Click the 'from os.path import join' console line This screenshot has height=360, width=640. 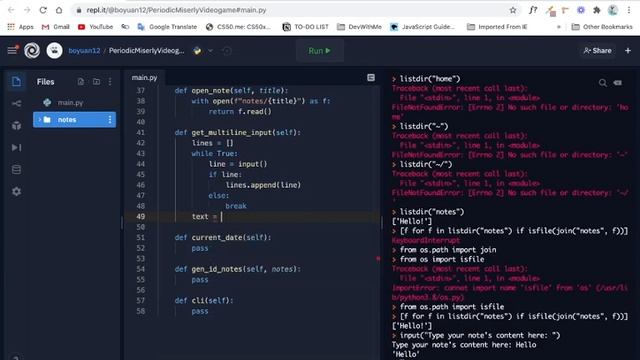pos(448,250)
